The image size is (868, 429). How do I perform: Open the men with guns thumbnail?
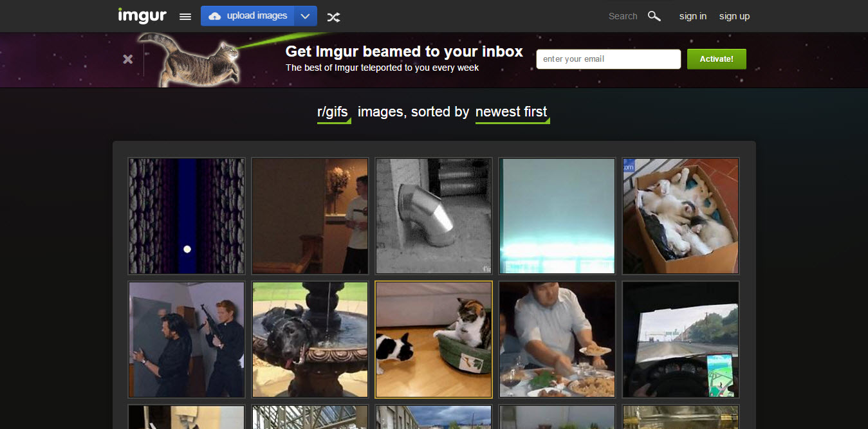[187, 340]
